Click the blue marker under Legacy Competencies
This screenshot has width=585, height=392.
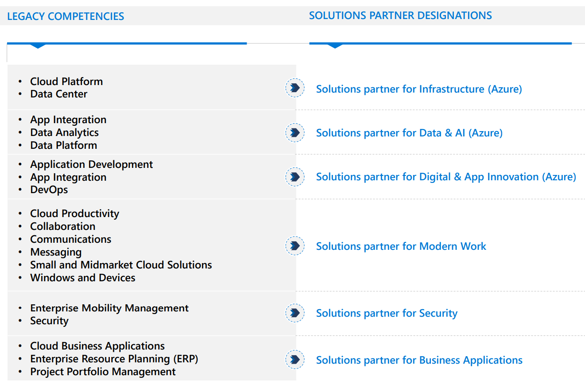[38, 46]
